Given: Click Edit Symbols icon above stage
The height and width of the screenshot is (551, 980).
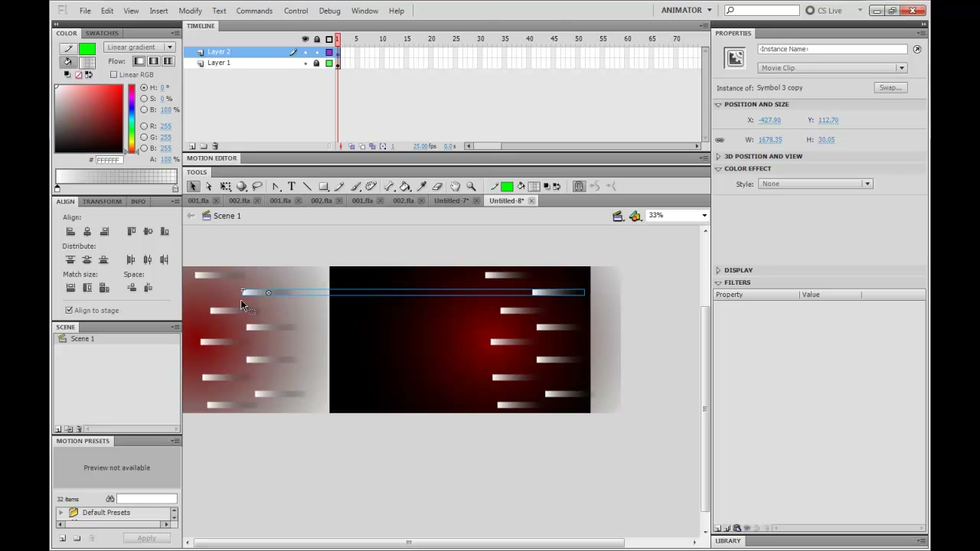Looking at the screenshot, I should (x=635, y=216).
